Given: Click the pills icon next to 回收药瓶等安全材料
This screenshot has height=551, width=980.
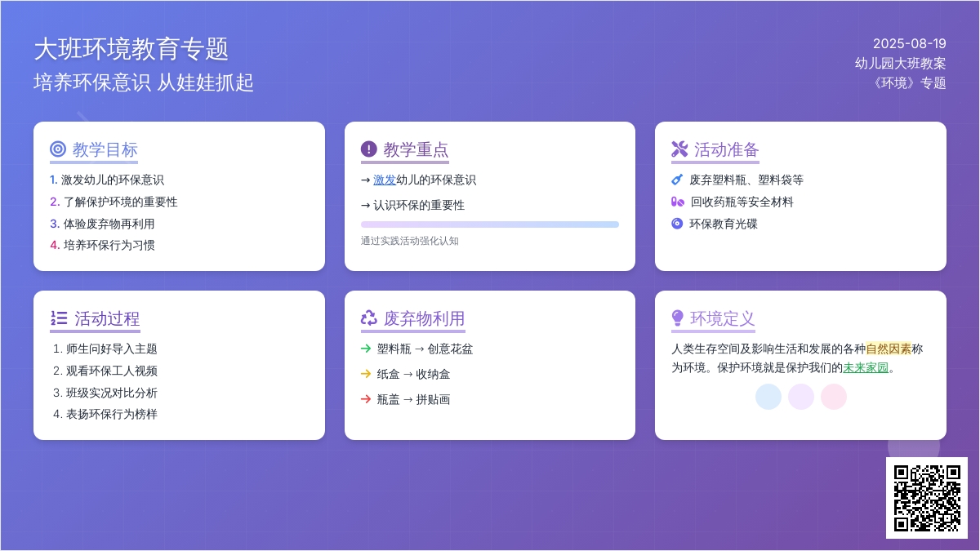Looking at the screenshot, I should pyautogui.click(x=677, y=202).
